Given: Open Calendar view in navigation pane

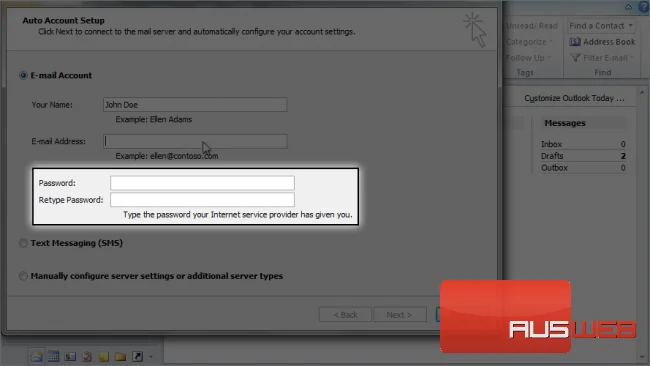Looking at the screenshot, I should (x=53, y=356).
